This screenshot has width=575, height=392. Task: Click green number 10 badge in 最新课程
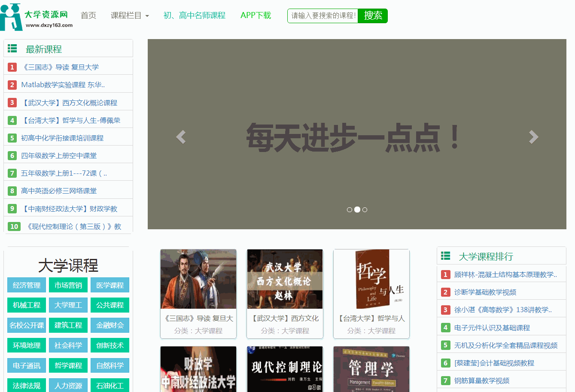(14, 226)
